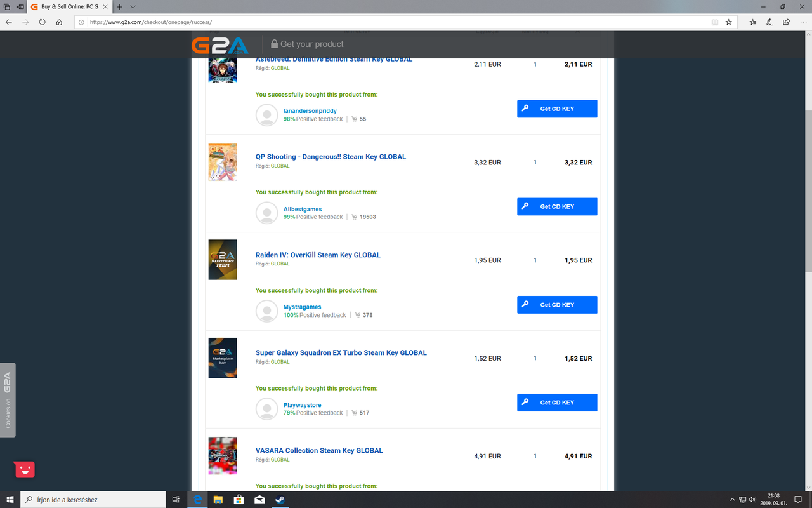This screenshot has height=508, width=812.
Task: Click Allbestgames seller avatar
Action: pos(267,213)
